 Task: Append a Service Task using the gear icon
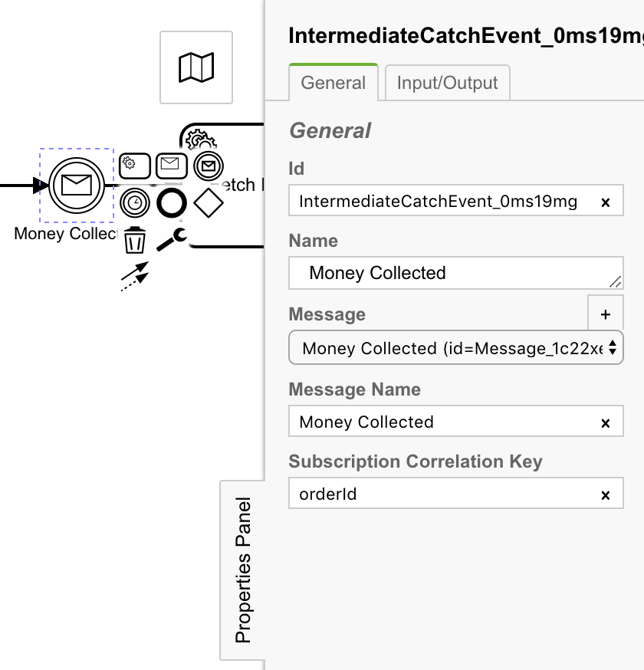point(134,165)
